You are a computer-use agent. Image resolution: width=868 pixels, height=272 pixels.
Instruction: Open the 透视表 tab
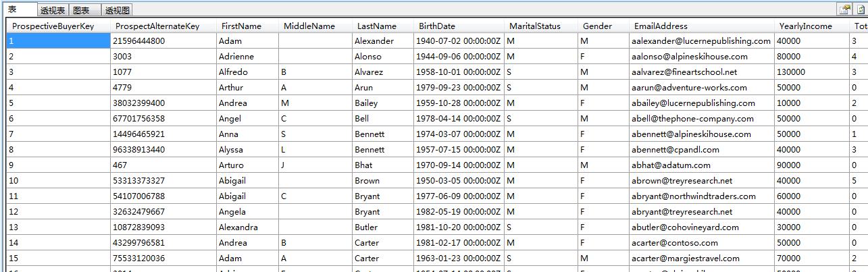53,10
